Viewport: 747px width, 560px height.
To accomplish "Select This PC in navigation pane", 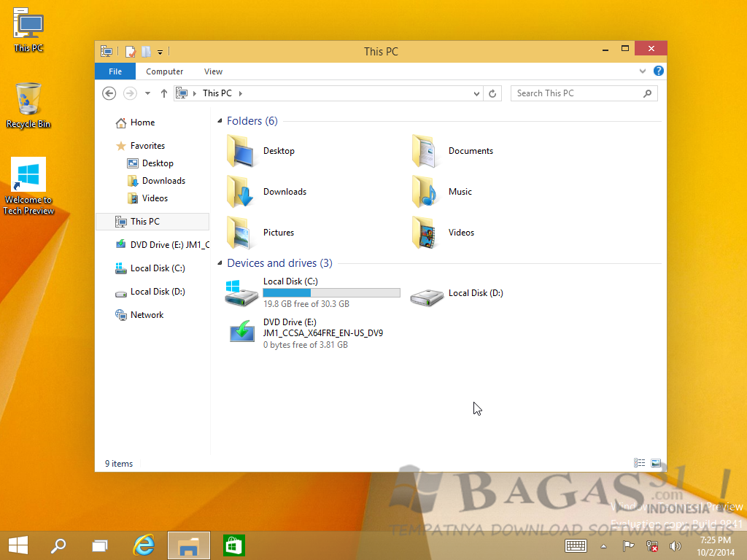I will click(152, 222).
